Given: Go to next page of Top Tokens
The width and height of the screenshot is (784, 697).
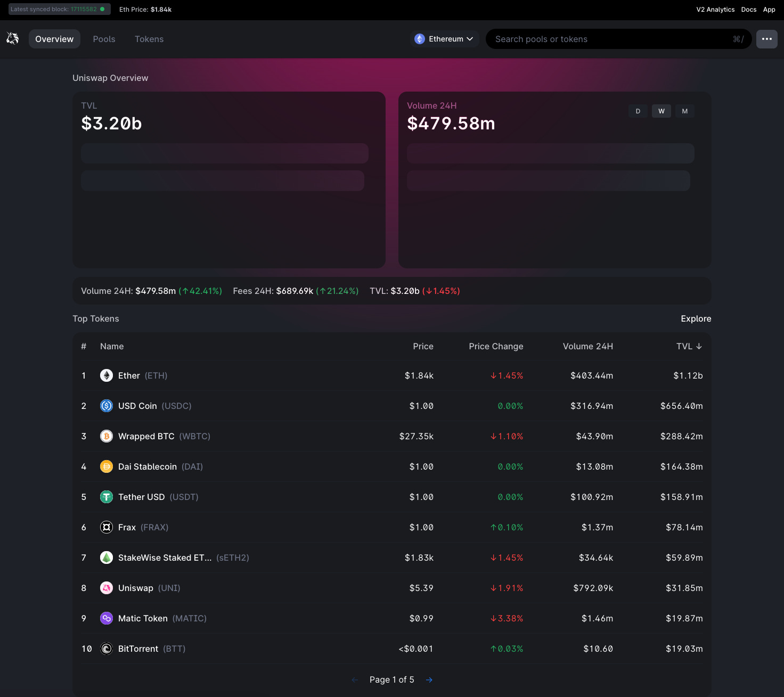Looking at the screenshot, I should [x=429, y=679].
